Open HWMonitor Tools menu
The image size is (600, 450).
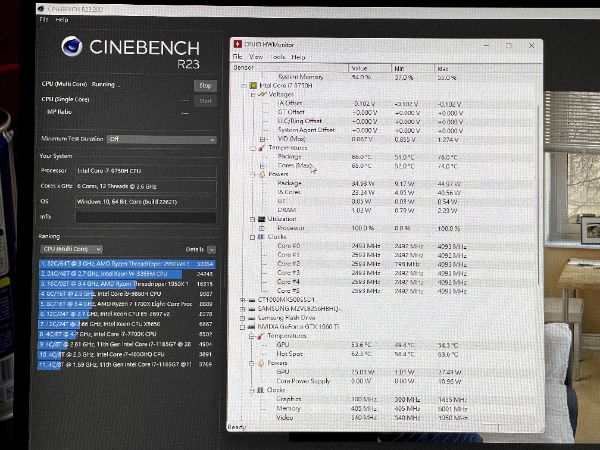(x=277, y=57)
